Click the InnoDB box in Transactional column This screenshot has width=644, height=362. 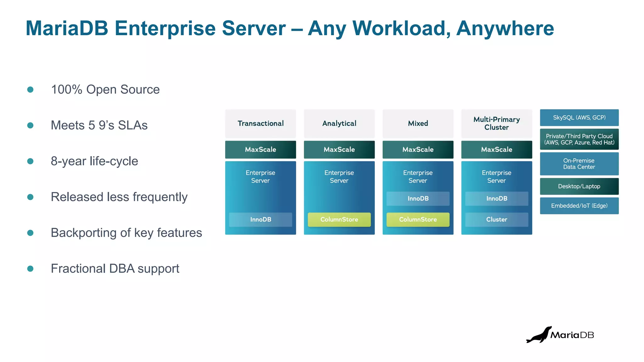[260, 220]
